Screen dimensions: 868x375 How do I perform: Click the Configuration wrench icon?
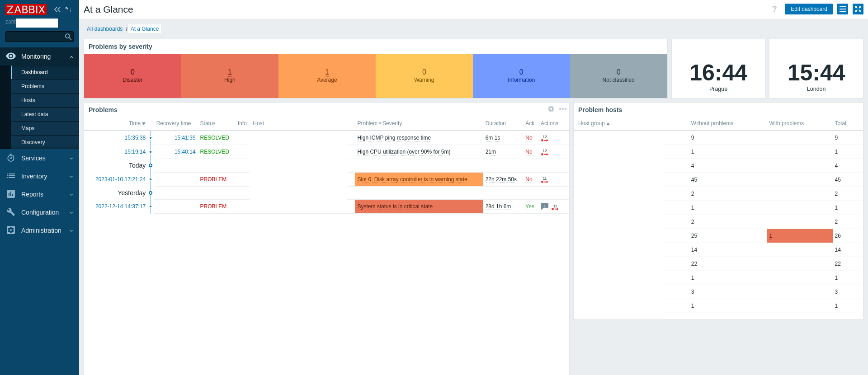pos(11,212)
